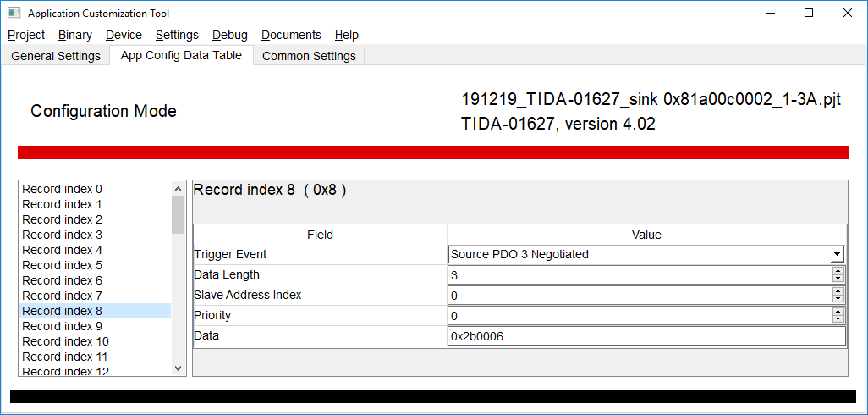Viewport: 868px width, 415px height.
Task: Select Record index 1 in list
Action: [x=96, y=204]
